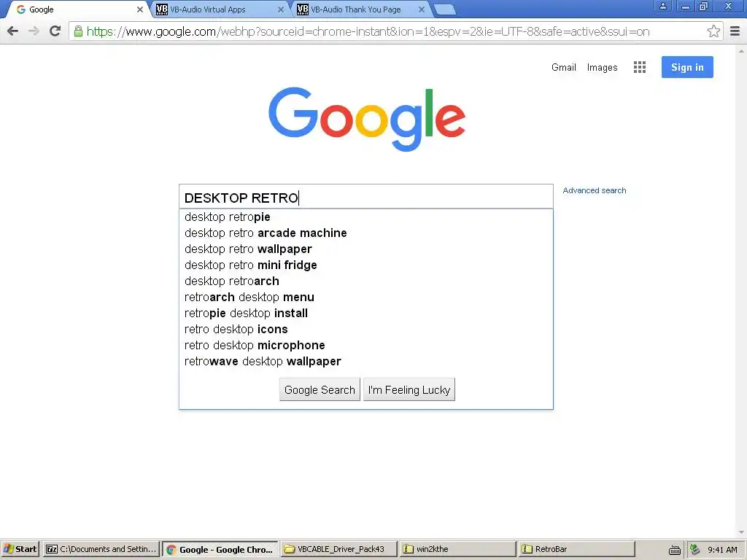The image size is (747, 560).
Task: Click the green padlock security icon
Action: (78, 31)
